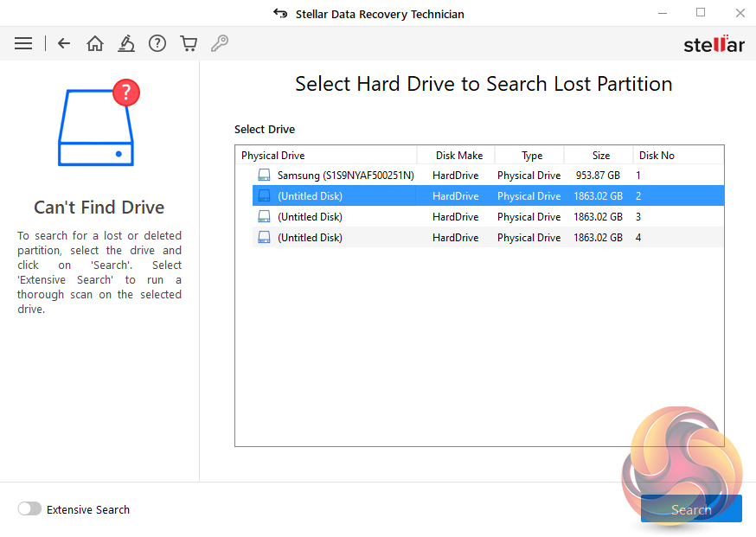Sort by Disk No column header
756x537 pixels.
click(657, 156)
